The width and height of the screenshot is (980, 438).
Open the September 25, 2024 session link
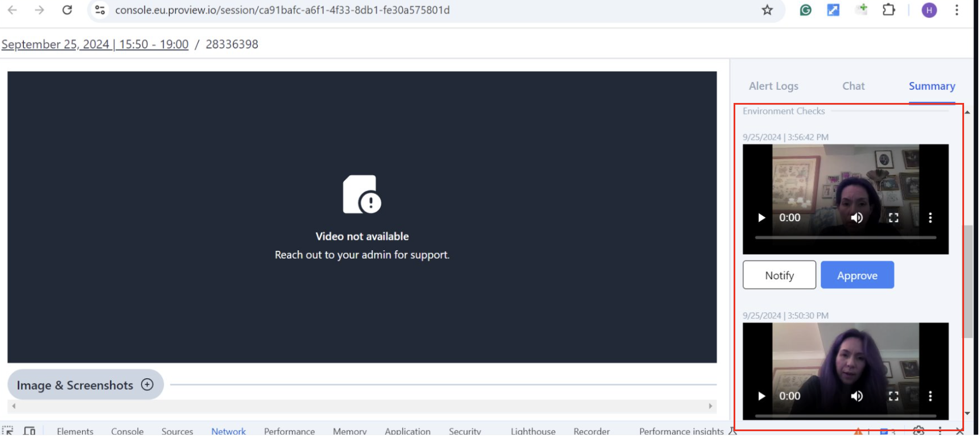[x=95, y=44]
